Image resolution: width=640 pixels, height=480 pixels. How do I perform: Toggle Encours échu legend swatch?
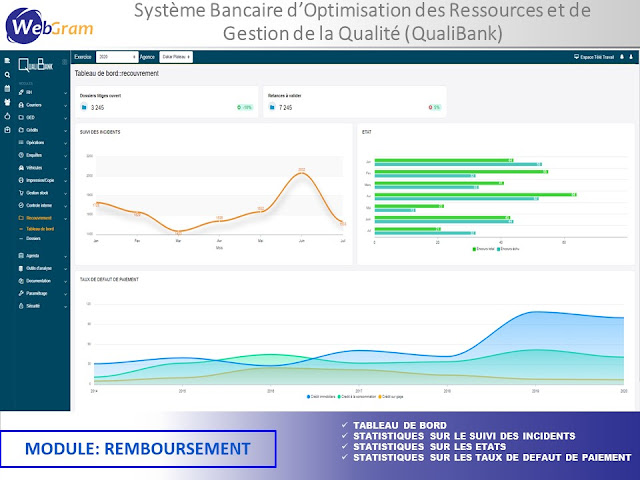498,249
